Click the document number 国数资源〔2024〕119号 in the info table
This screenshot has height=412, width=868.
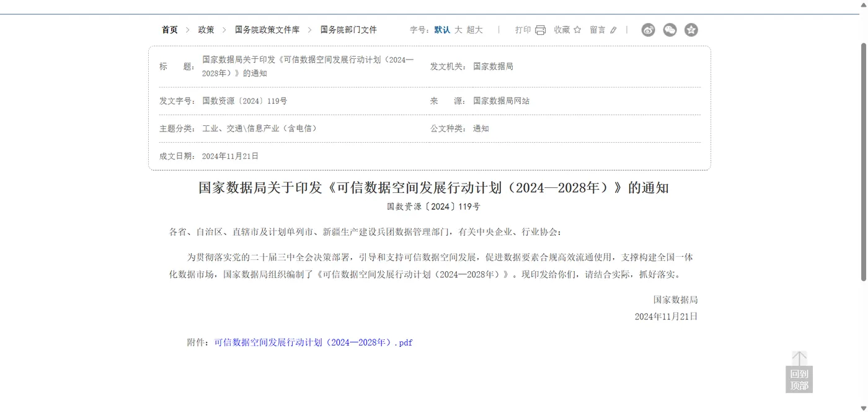point(244,101)
